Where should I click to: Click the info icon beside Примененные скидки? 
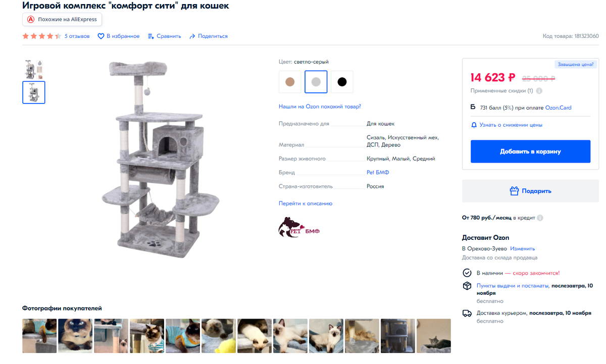pyautogui.click(x=539, y=91)
